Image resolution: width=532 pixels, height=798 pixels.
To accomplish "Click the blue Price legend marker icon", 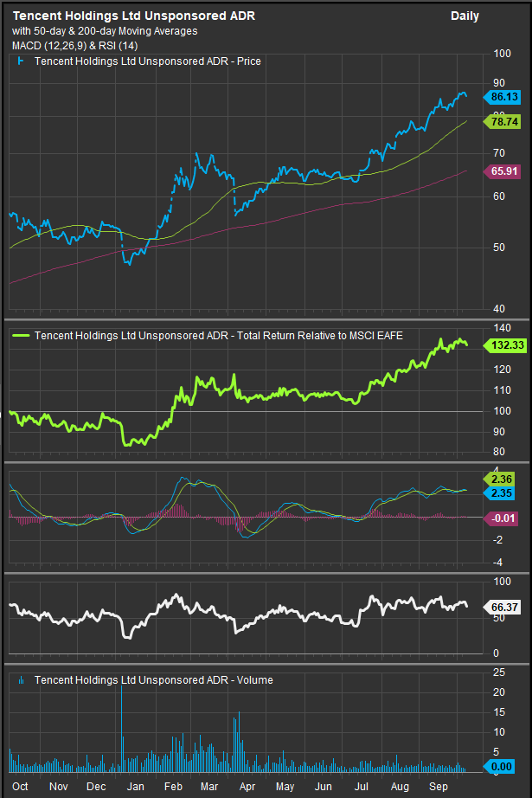I will point(21,61).
